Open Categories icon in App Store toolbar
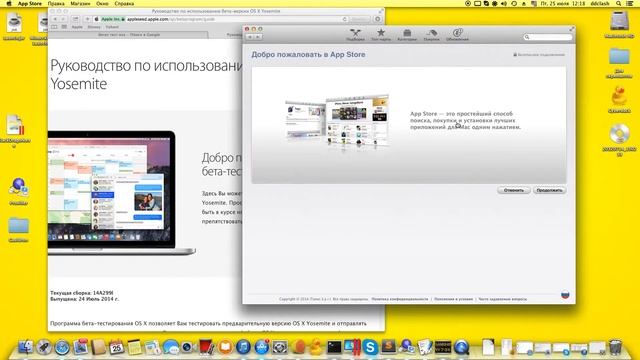The image size is (640, 360). click(407, 34)
